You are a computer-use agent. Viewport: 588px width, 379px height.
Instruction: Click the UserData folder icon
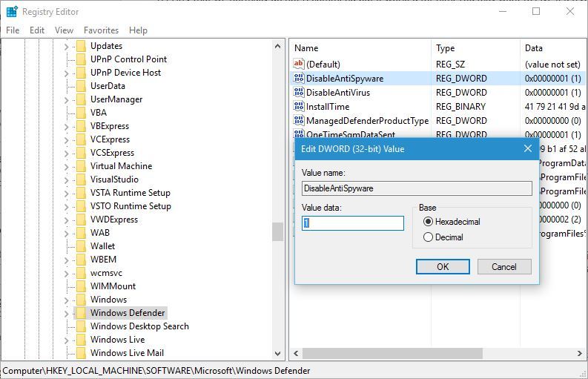[x=81, y=86]
